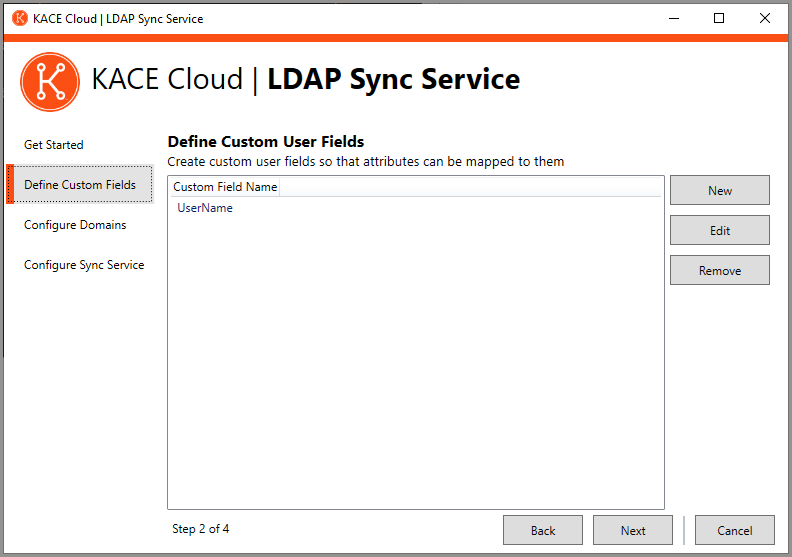
Task: Proceed with the Next button
Action: (x=632, y=531)
